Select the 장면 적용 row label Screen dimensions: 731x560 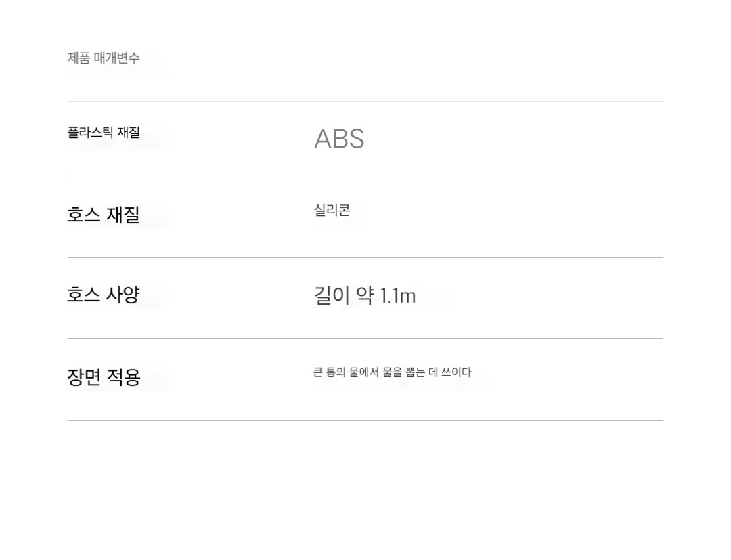[x=104, y=376]
